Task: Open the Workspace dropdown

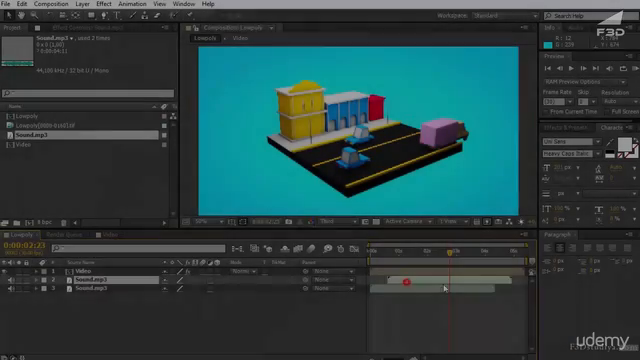Action: [x=505, y=16]
